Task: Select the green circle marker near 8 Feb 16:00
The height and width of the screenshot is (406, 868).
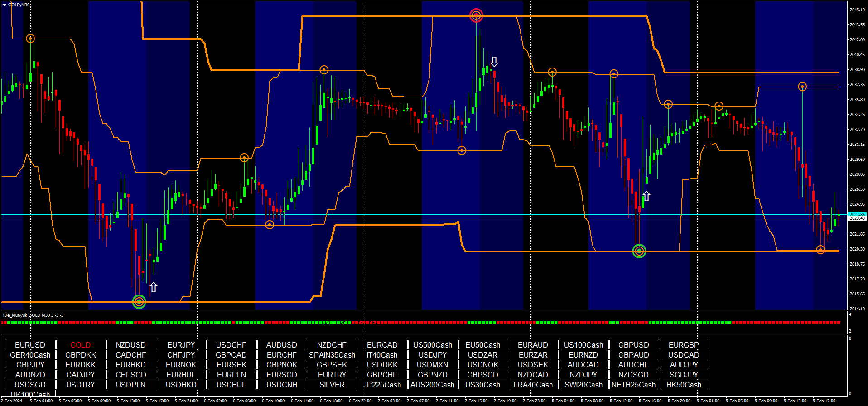Action: point(639,251)
